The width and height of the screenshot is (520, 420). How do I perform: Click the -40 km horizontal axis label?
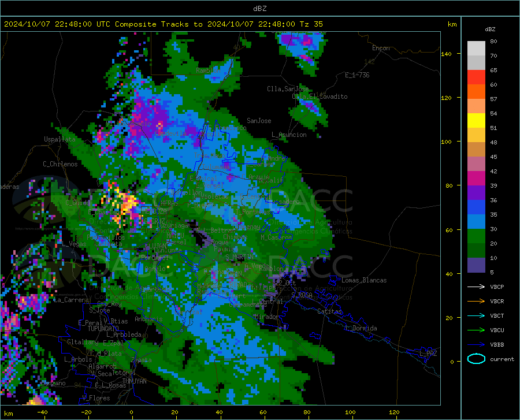[x=42, y=412]
